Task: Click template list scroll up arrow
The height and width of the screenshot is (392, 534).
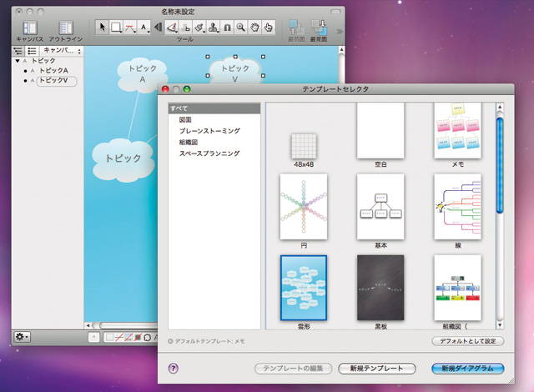Action: 500,108
